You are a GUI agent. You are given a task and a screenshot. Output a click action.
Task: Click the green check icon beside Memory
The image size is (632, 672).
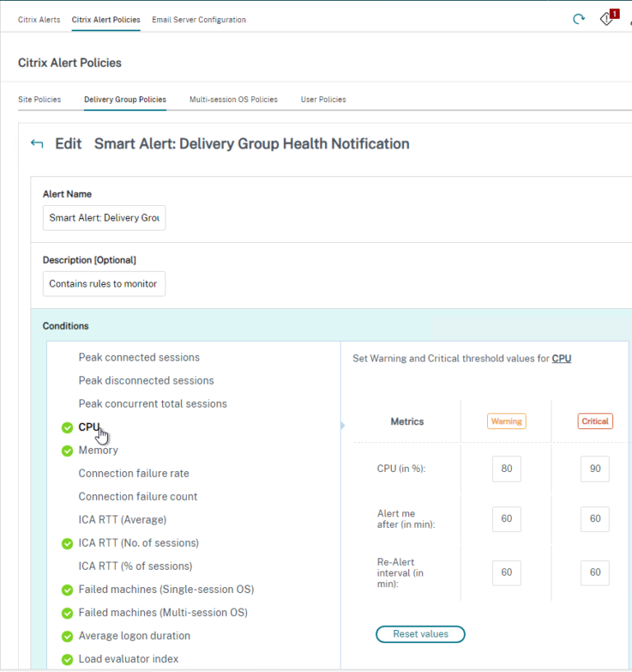[67, 450]
